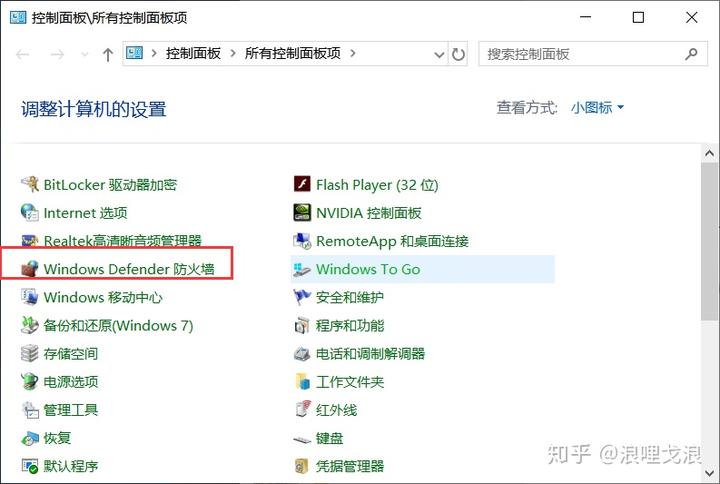Open Realtek高清晰音频管理器 link
This screenshot has width=720, height=484.
coord(123,241)
